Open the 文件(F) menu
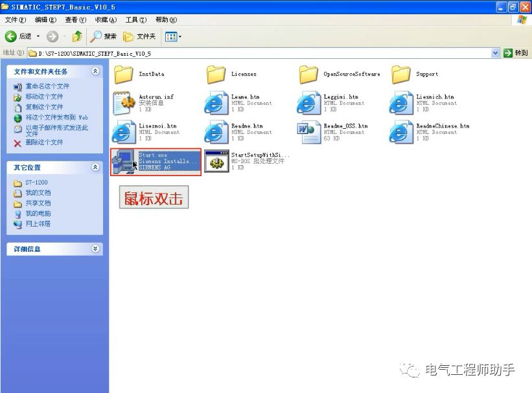The height and width of the screenshot is (393, 532). click(16, 19)
